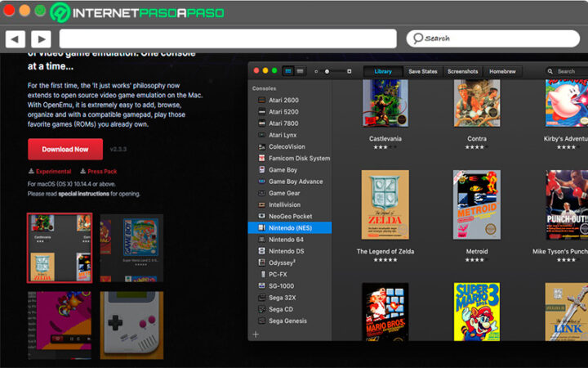
Task: Open the Library tab
Action: click(383, 72)
